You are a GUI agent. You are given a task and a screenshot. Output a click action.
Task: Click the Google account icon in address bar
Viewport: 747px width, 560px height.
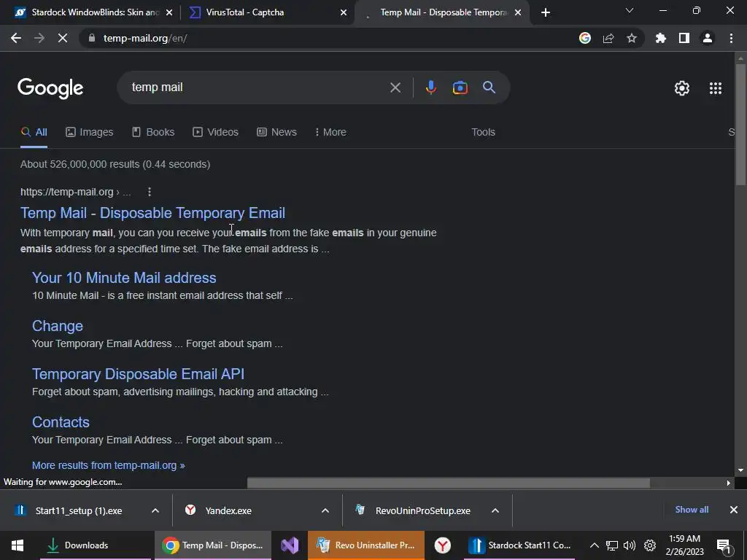[x=585, y=38]
